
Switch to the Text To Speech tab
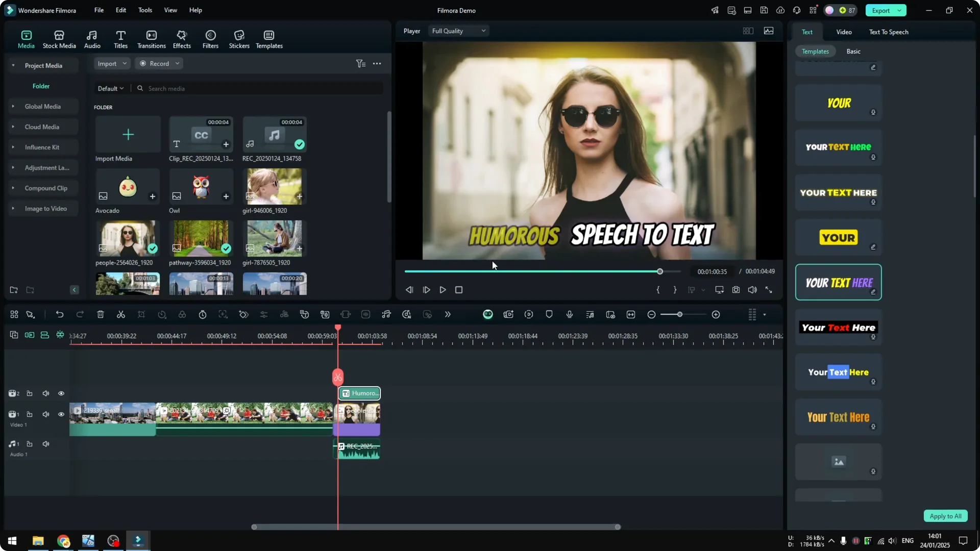[x=889, y=32]
